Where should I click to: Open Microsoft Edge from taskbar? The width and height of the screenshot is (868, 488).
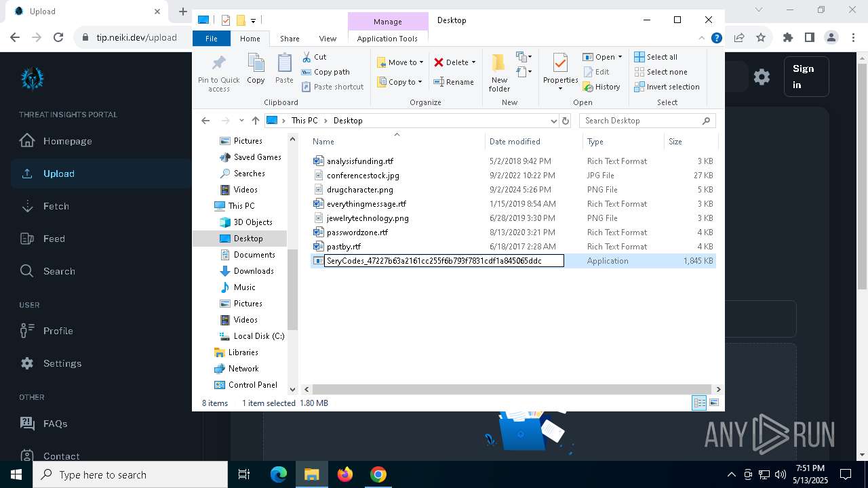[279, 474]
